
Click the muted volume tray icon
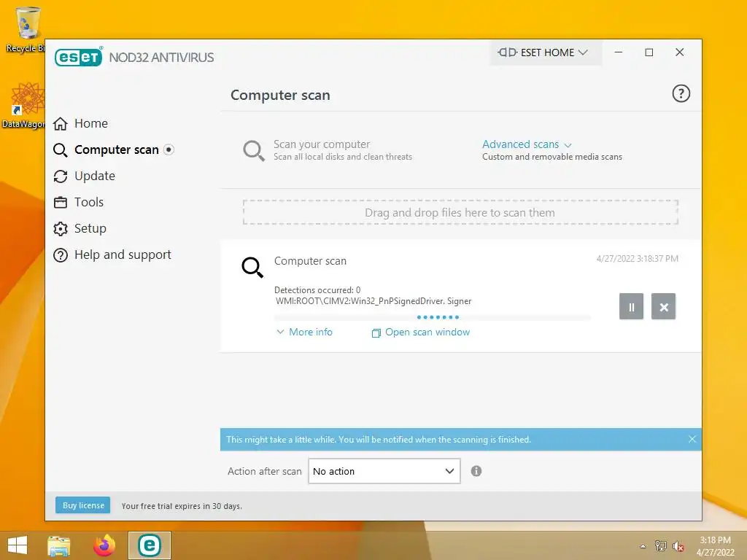pyautogui.click(x=678, y=546)
